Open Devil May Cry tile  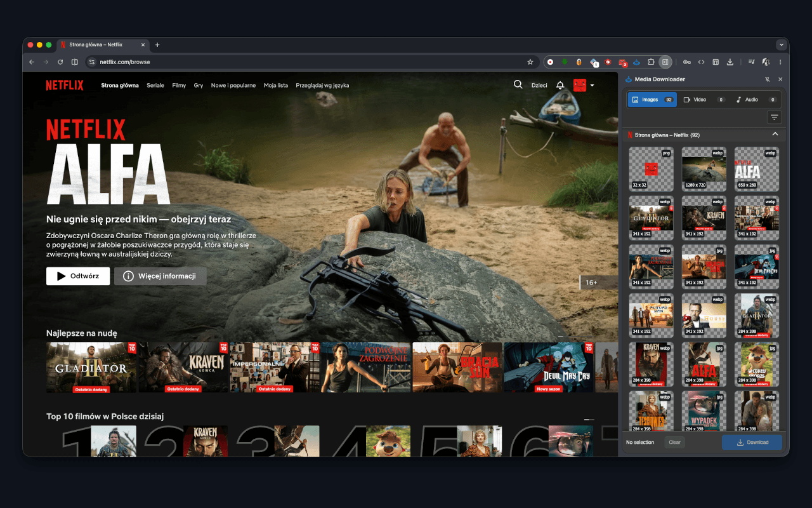point(549,368)
